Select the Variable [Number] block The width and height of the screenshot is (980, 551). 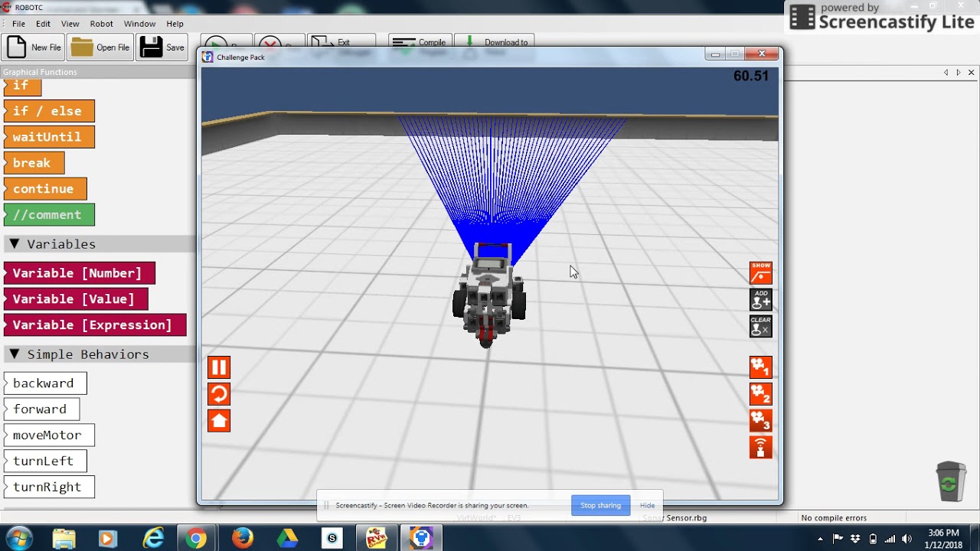[x=80, y=273]
